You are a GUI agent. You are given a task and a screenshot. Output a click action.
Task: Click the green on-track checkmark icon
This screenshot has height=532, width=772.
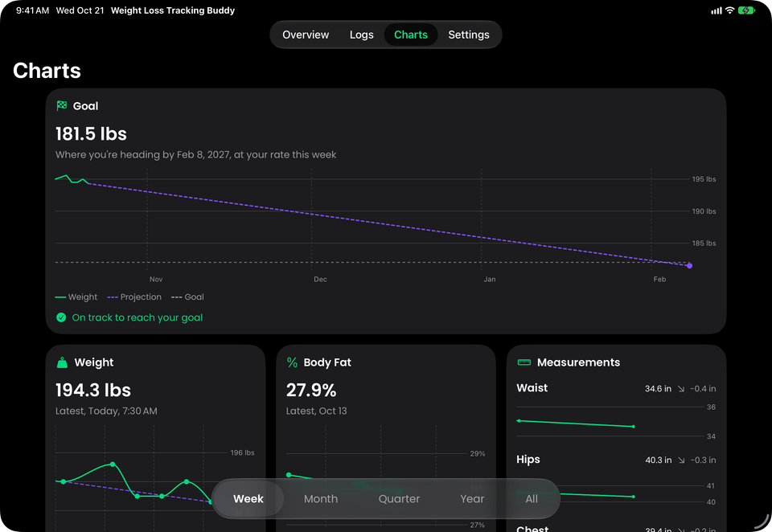[x=61, y=317]
